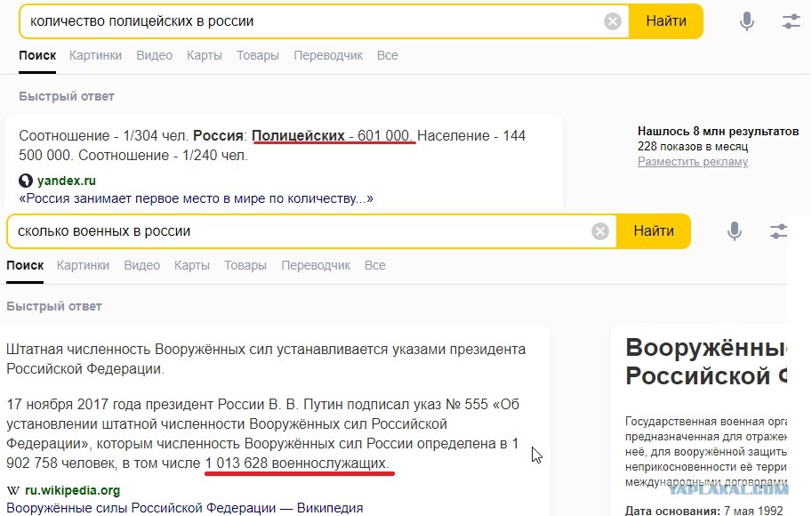Open the lower Переводчик tab
This screenshot has height=516, width=812.
tap(316, 265)
